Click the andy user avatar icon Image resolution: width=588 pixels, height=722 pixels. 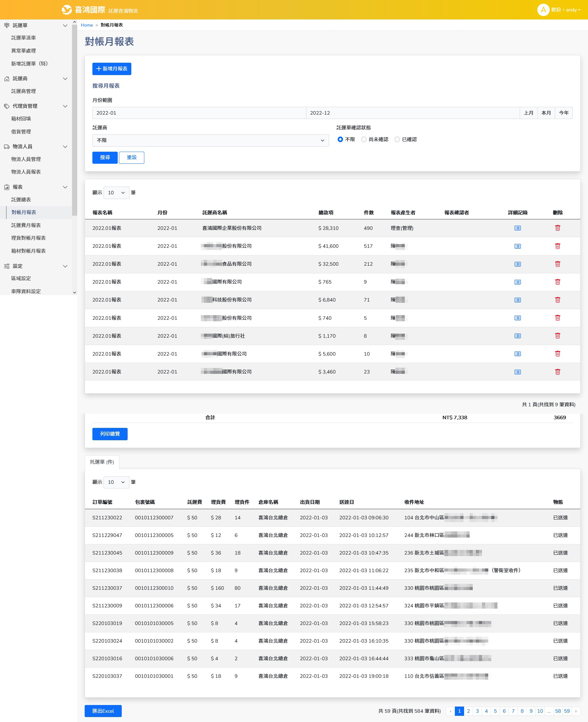(543, 10)
